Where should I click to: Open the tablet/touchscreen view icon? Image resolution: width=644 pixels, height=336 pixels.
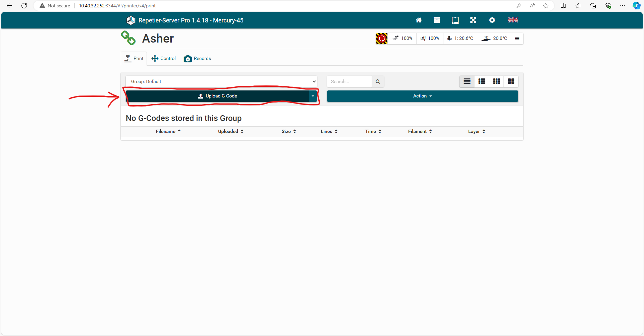tap(455, 20)
